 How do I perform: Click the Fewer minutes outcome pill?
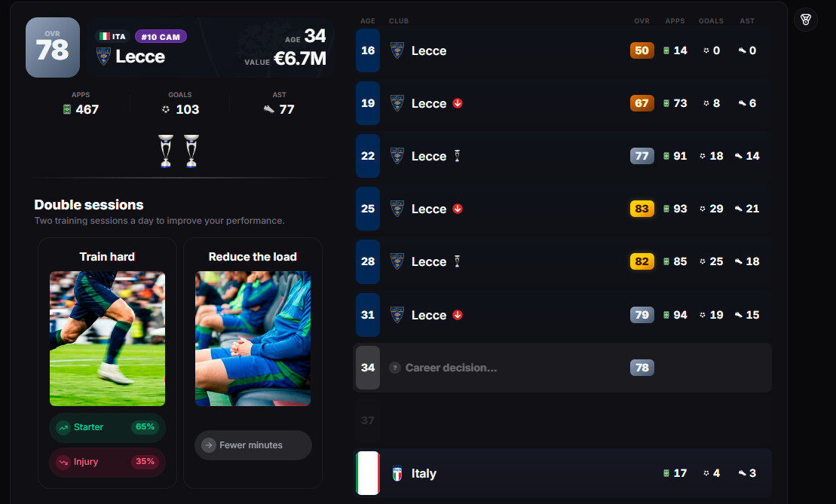point(253,445)
